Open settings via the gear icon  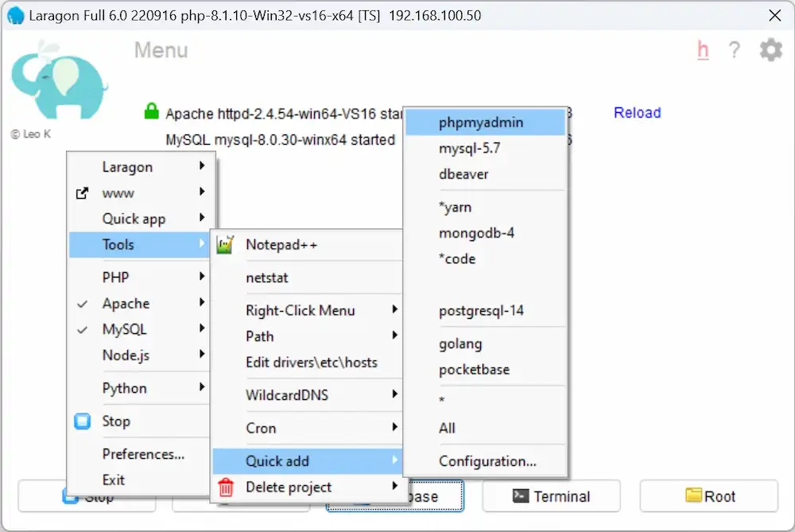click(770, 49)
